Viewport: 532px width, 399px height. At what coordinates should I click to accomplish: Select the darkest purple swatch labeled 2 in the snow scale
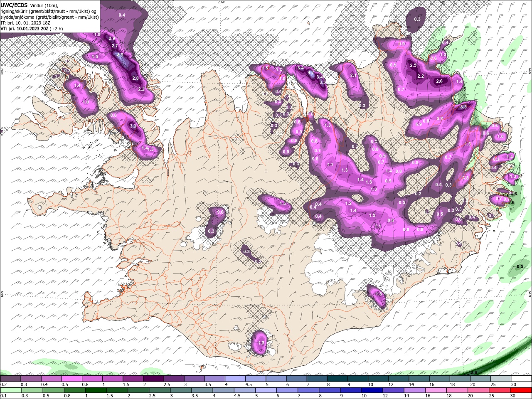(x=153, y=379)
